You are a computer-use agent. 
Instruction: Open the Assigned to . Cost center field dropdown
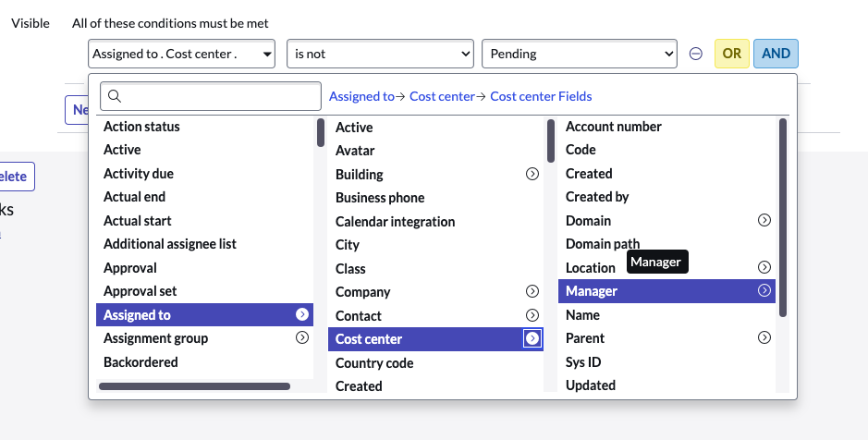point(182,54)
